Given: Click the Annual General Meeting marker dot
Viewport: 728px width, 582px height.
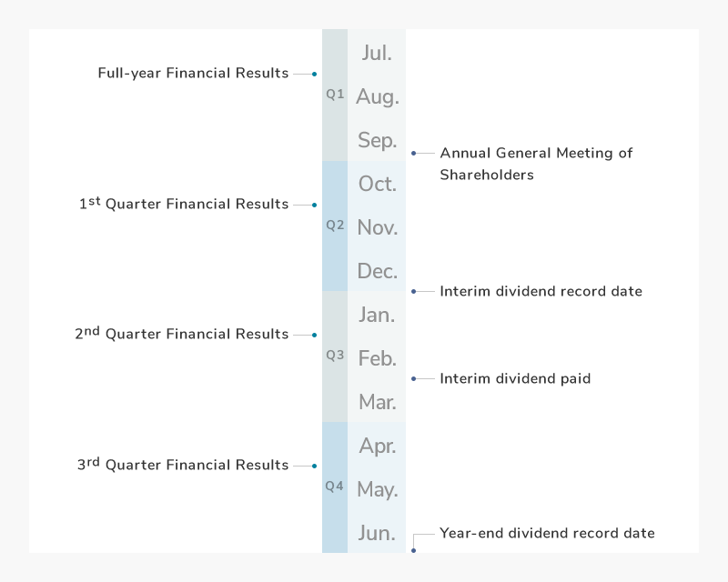Looking at the screenshot, I should [414, 153].
